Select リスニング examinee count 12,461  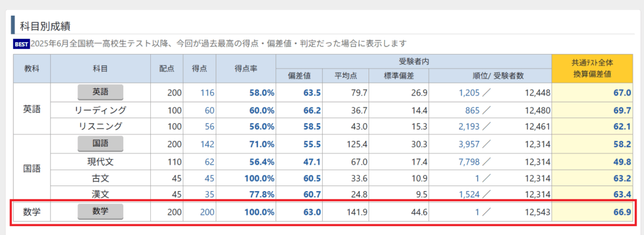point(538,127)
